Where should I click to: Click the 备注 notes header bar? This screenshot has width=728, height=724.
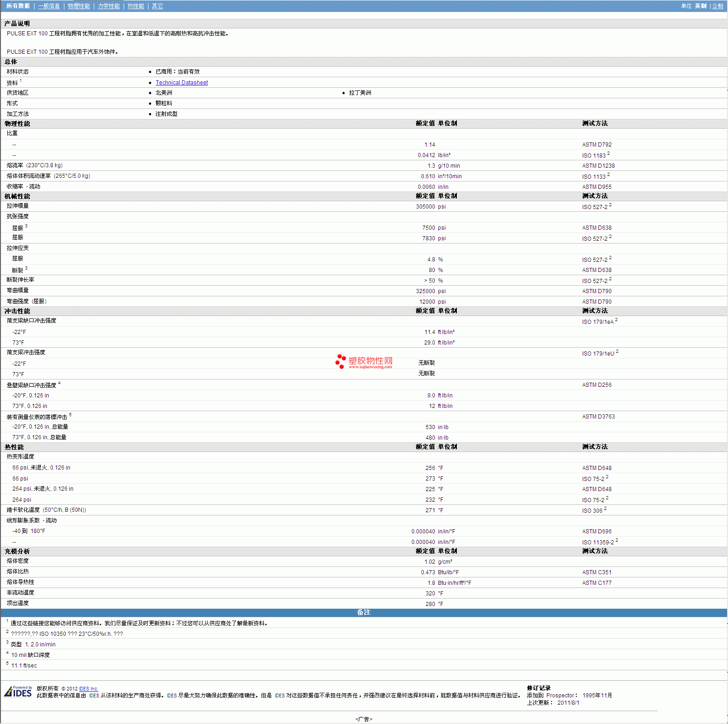364,613
